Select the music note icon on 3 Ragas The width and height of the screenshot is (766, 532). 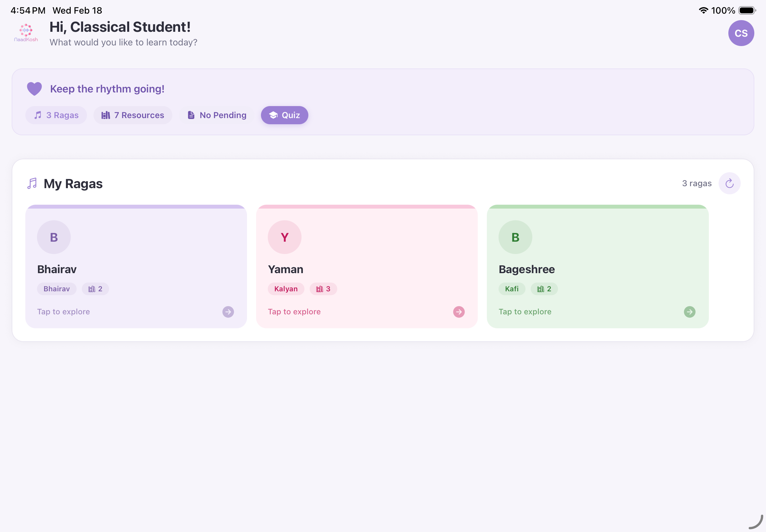pos(38,115)
